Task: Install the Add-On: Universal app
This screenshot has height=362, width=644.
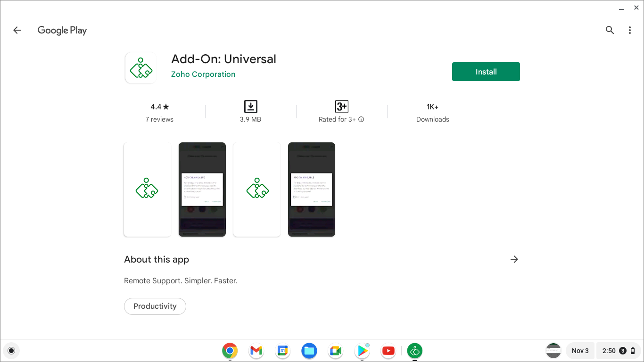Action: (x=486, y=71)
